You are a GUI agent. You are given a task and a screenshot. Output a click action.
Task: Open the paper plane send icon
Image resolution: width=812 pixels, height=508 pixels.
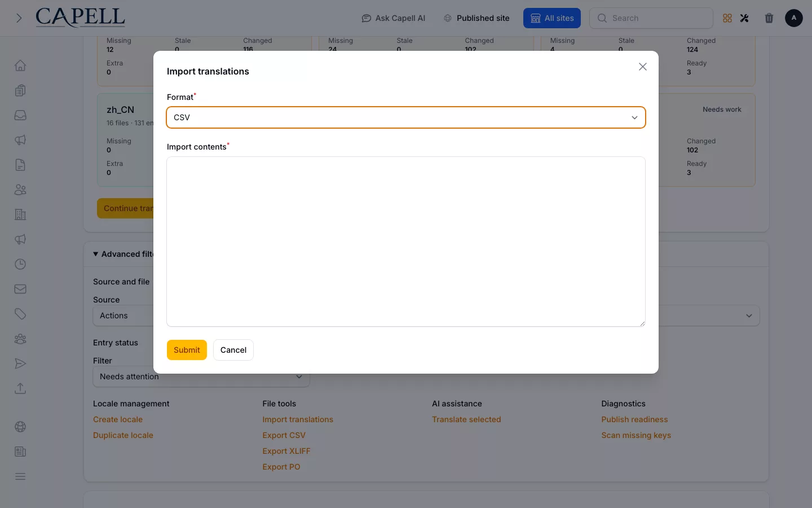[20, 364]
